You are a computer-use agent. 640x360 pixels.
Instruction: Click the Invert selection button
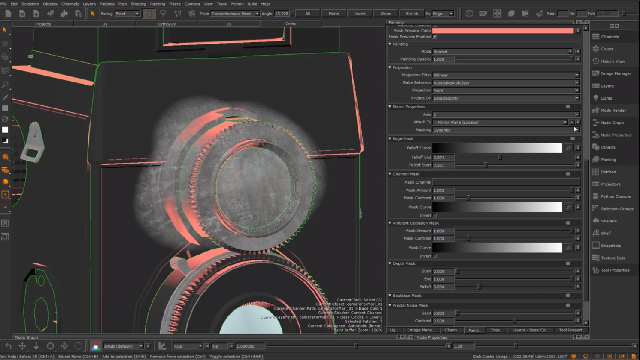pos(360,13)
